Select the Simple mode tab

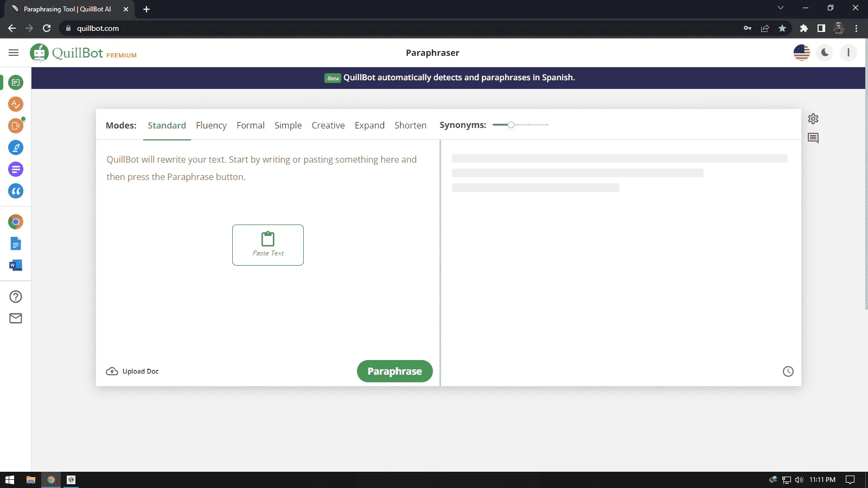[288, 125]
